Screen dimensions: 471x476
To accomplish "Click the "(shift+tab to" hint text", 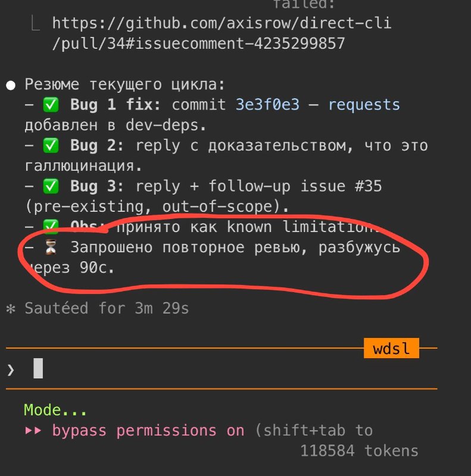I will tap(314, 430).
